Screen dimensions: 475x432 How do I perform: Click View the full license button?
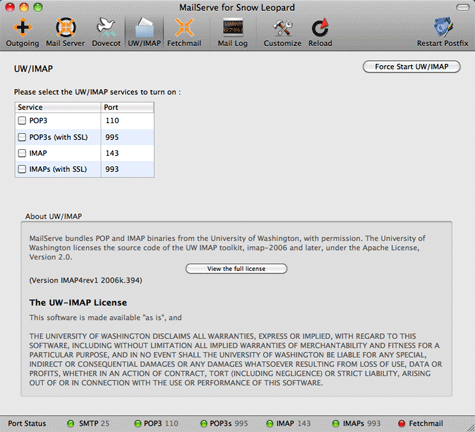[236, 269]
